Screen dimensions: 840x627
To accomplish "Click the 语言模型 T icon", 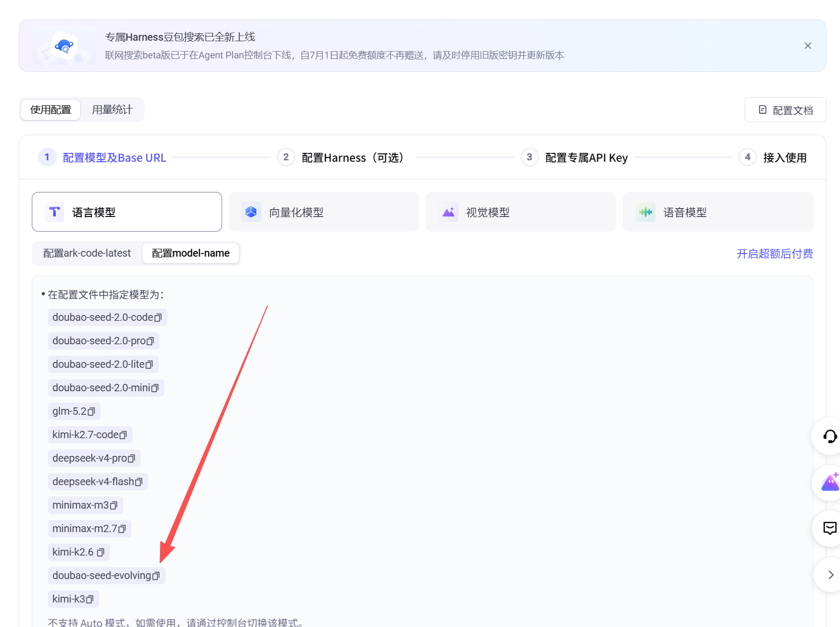I will point(54,212).
